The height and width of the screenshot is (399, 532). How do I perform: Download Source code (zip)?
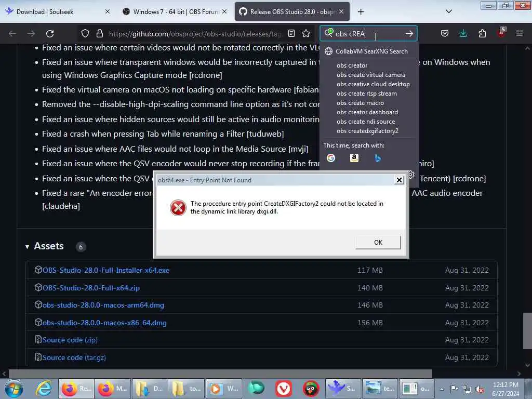70,340
